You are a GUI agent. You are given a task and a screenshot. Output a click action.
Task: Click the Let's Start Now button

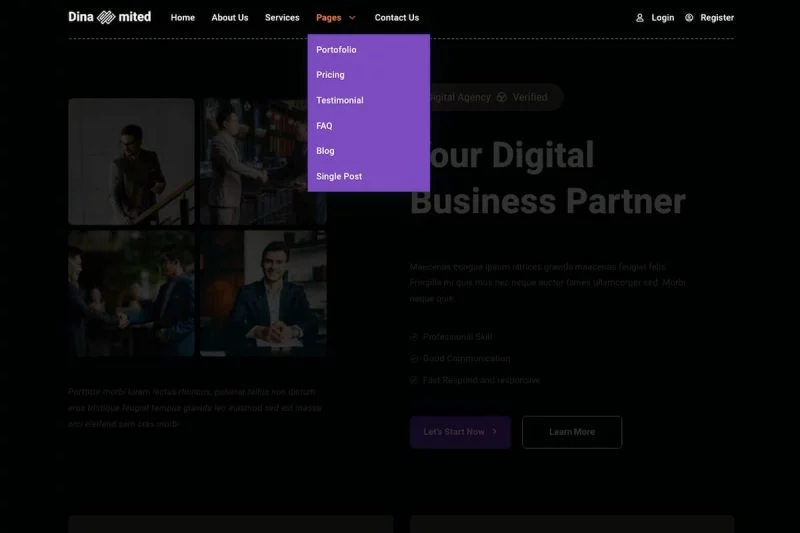point(460,432)
